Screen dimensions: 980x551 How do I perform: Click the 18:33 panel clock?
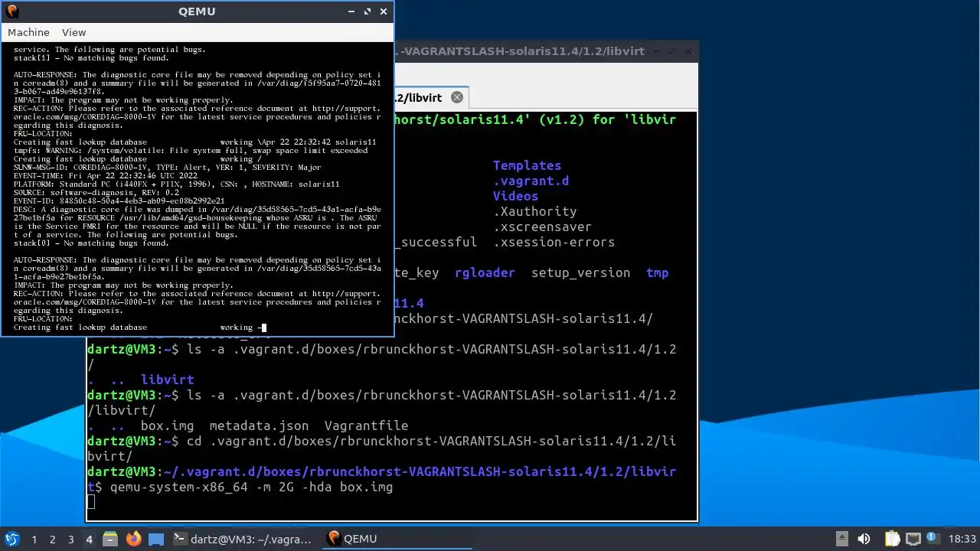(962, 539)
